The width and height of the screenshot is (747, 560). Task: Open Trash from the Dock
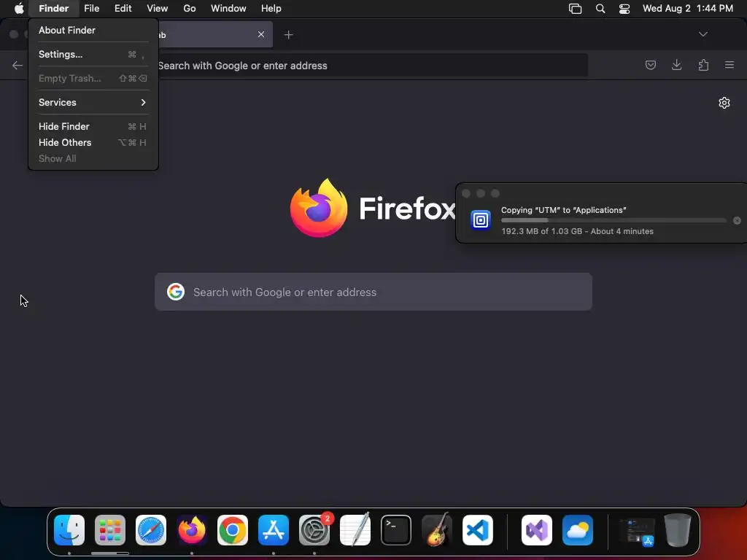(x=678, y=530)
